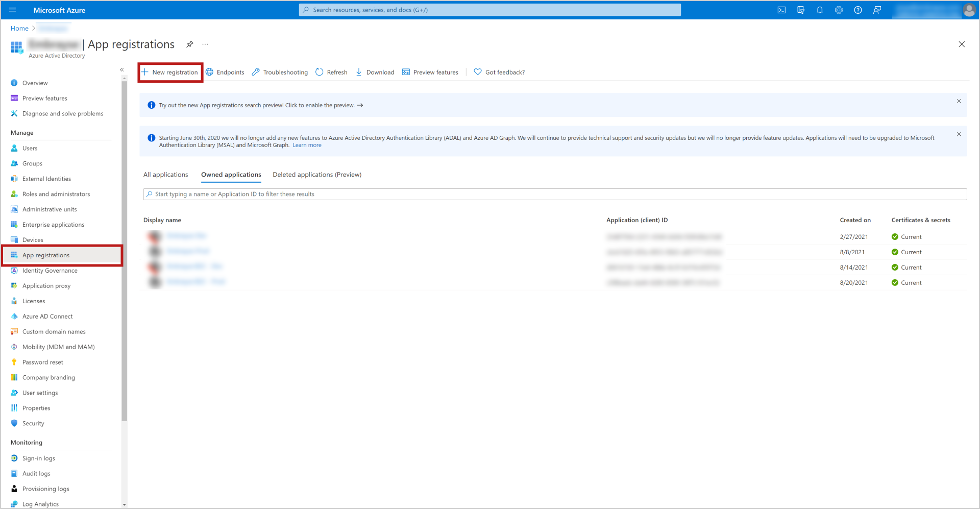This screenshot has width=980, height=509.
Task: Open the more options ellipsis next to the title
Action: 205,44
